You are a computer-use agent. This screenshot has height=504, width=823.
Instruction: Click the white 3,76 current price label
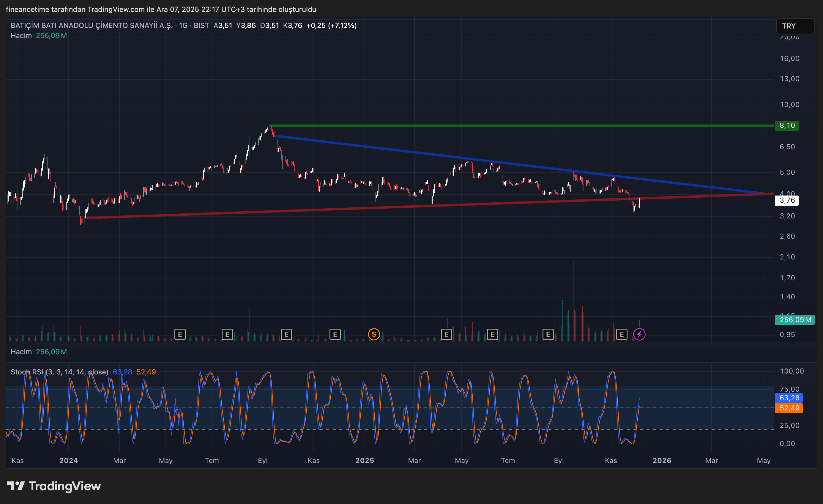(x=786, y=200)
